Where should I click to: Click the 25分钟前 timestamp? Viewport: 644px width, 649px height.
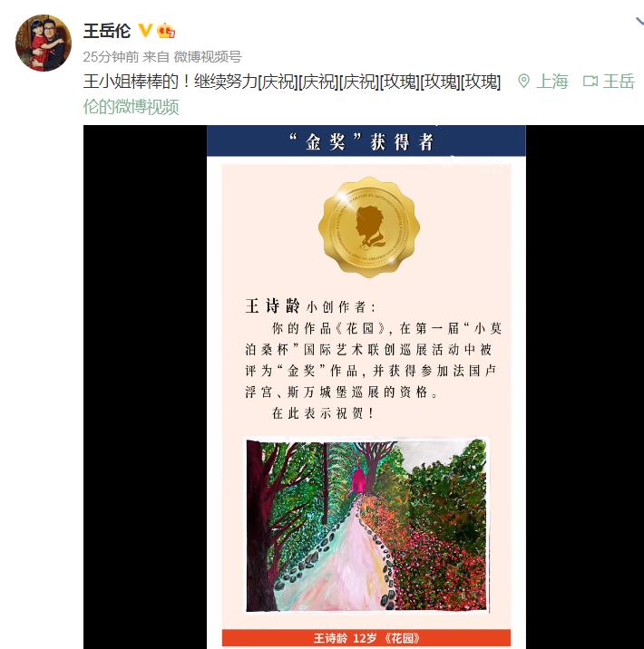click(111, 57)
